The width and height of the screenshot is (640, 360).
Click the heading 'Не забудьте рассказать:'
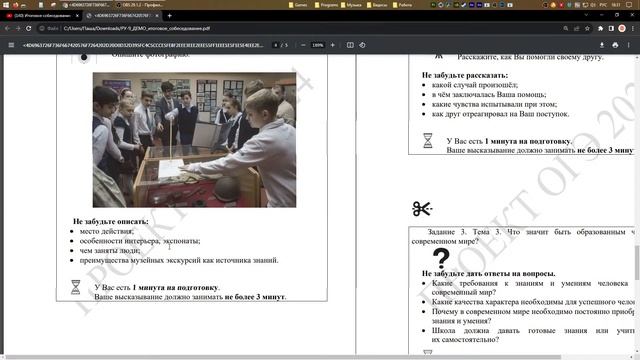click(465, 75)
